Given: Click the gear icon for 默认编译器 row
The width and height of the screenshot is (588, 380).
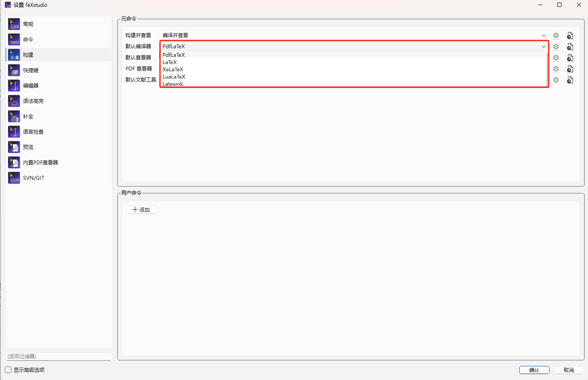Looking at the screenshot, I should [x=556, y=47].
